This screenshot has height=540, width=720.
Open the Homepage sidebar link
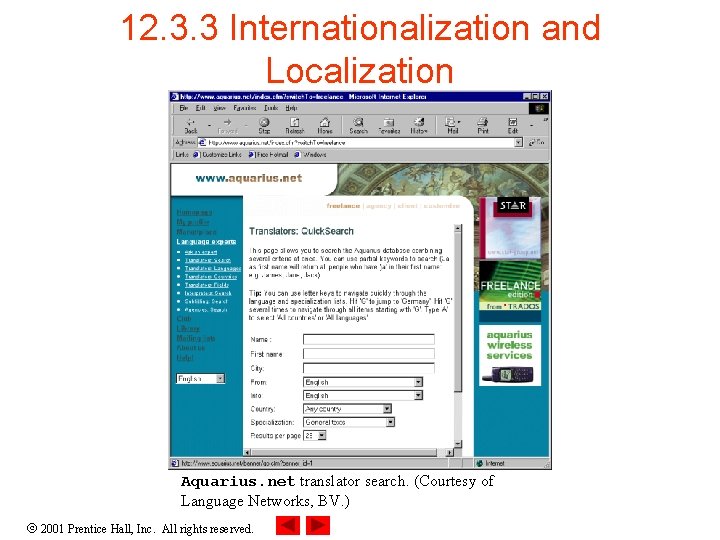(194, 212)
